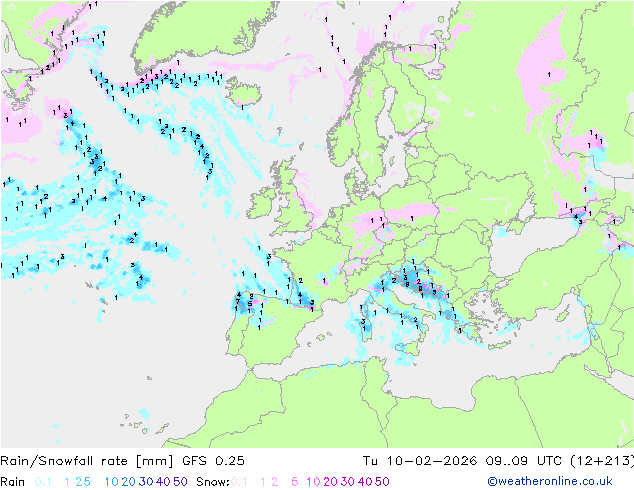Select the rain legend value 0.1

click(x=43, y=482)
